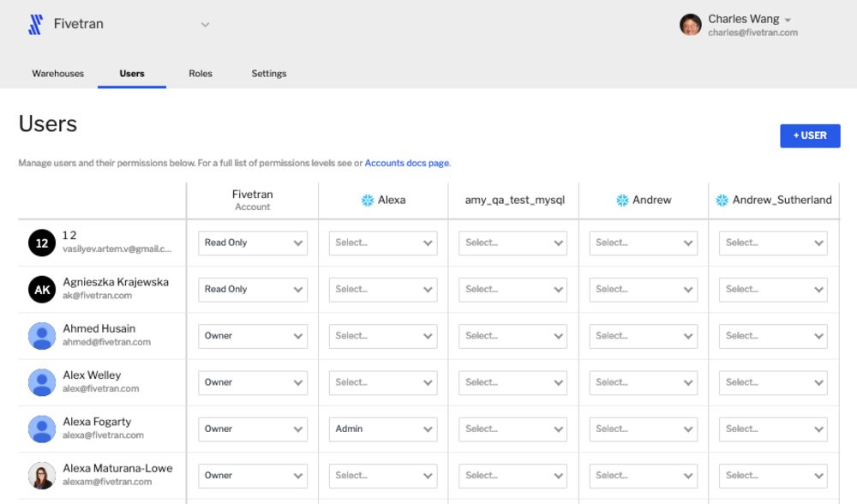
Task: Open Andrew_Sutherland dropdown for user 1 2
Action: click(773, 243)
